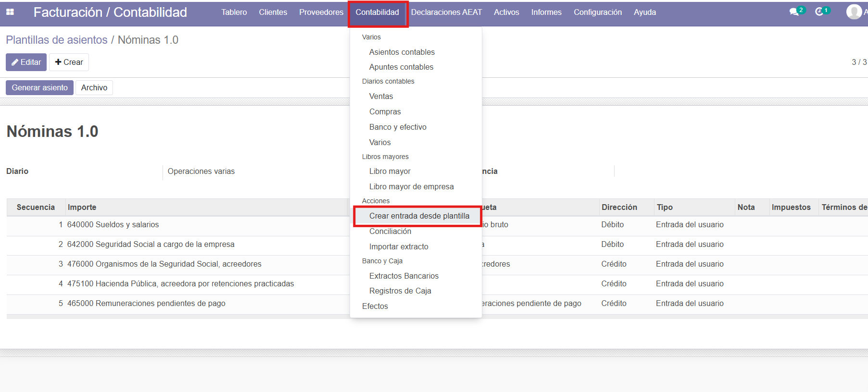Click the user avatar icon
This screenshot has height=392, width=868.
pyautogui.click(x=854, y=12)
